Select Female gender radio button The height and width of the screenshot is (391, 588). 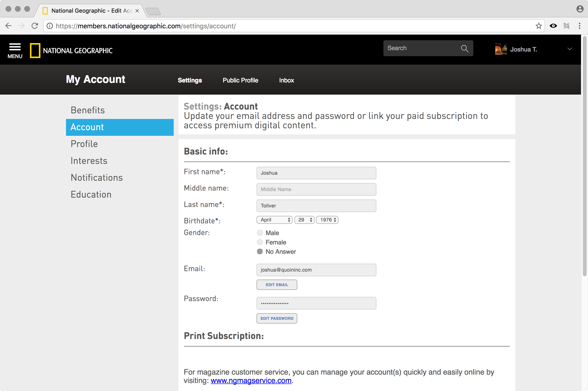[260, 242]
